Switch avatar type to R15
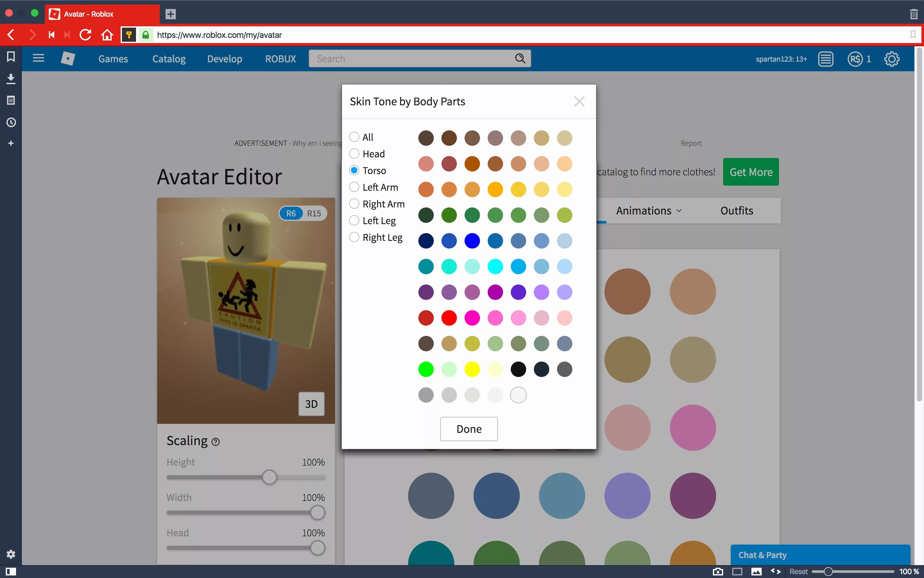This screenshot has height=578, width=924. tap(314, 213)
